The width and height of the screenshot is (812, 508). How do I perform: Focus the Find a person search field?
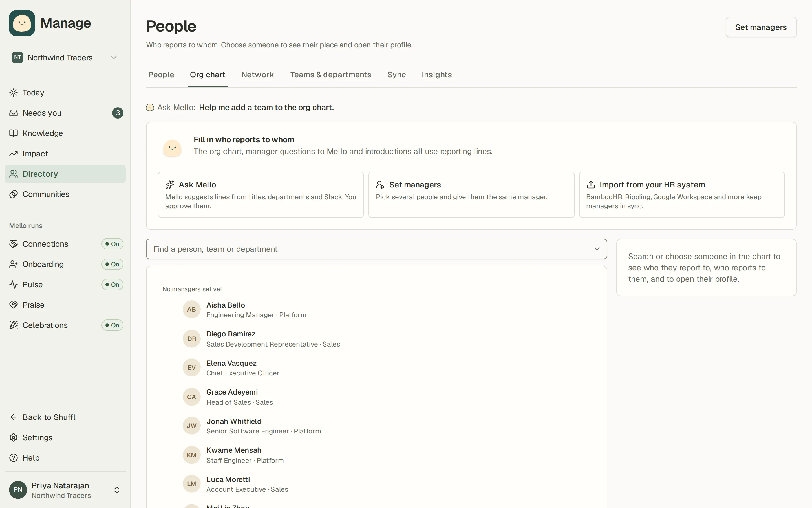pyautogui.click(x=376, y=249)
